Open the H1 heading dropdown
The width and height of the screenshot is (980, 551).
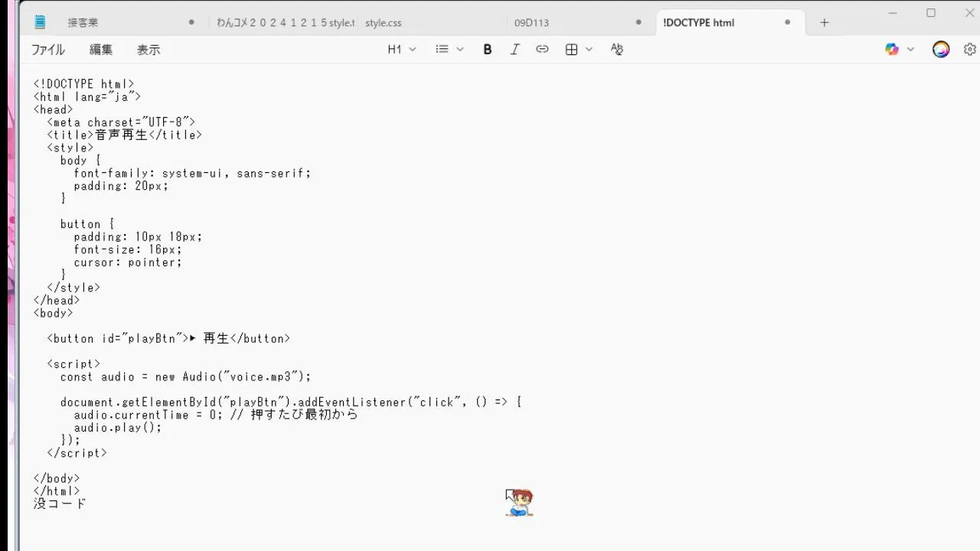click(x=402, y=49)
